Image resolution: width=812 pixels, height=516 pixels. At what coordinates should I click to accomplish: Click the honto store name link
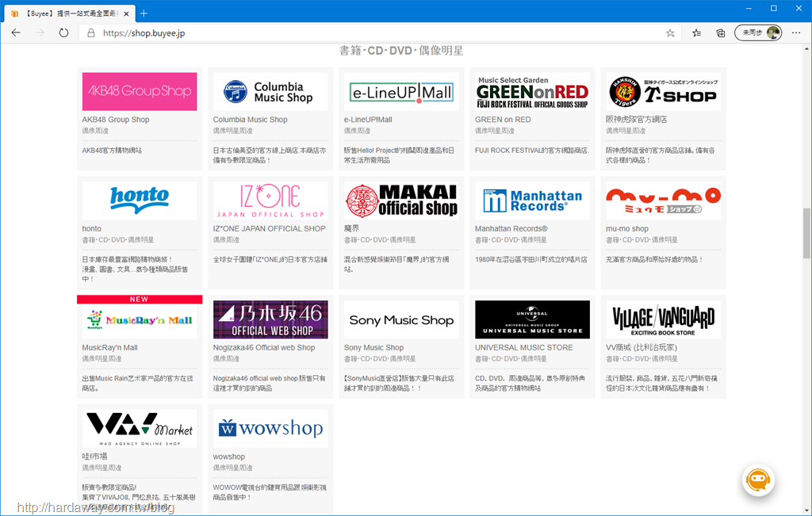tap(92, 229)
